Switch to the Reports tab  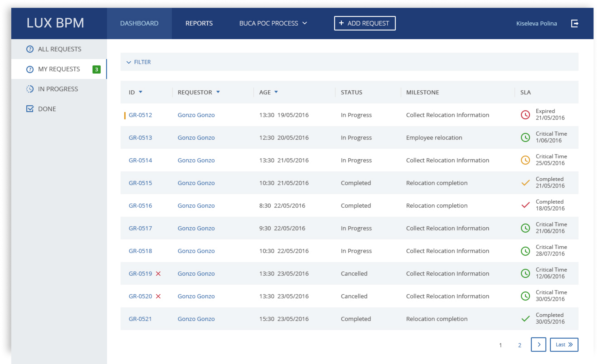199,23
